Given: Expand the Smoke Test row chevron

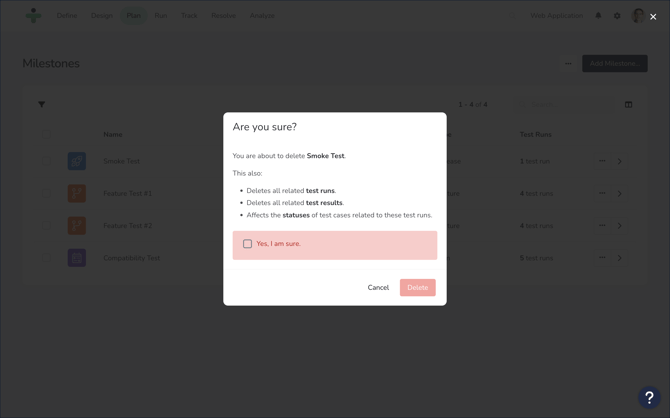Looking at the screenshot, I should (620, 161).
